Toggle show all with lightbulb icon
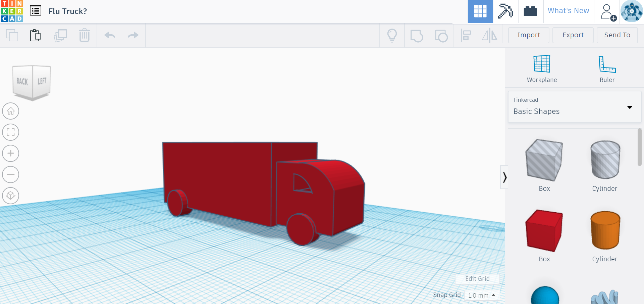Image resolution: width=644 pixels, height=304 pixels. coord(392,35)
